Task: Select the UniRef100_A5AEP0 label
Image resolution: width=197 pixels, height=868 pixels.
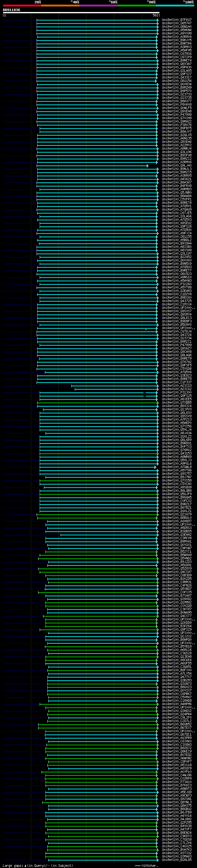Action: point(176,423)
